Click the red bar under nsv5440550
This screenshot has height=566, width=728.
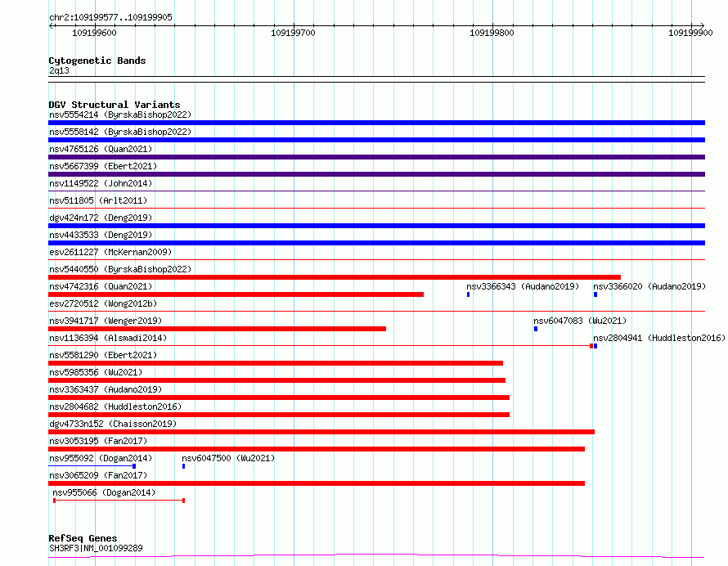335,277
